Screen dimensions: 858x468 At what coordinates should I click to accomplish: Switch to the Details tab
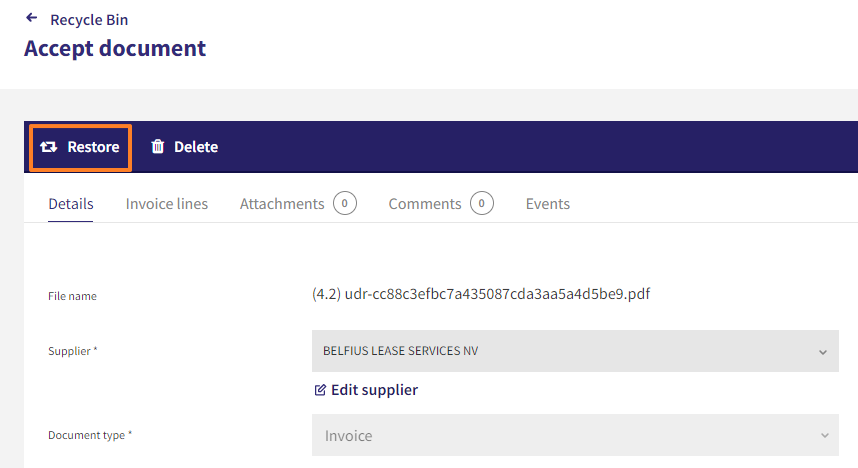pyautogui.click(x=71, y=204)
